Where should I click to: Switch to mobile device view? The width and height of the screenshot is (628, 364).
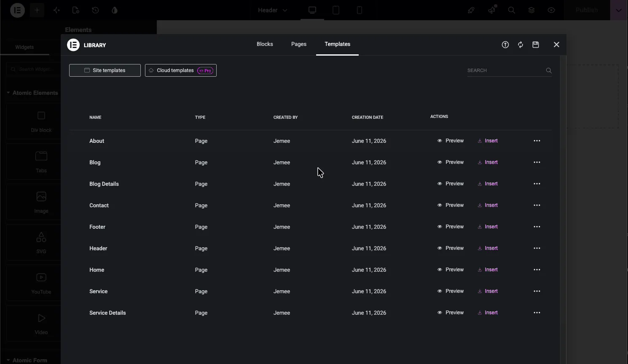click(x=360, y=10)
